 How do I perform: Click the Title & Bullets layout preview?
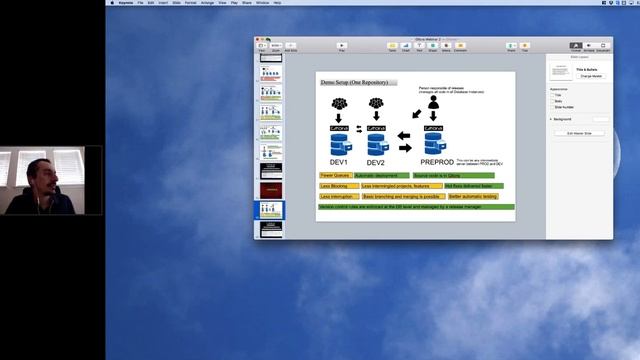560,71
